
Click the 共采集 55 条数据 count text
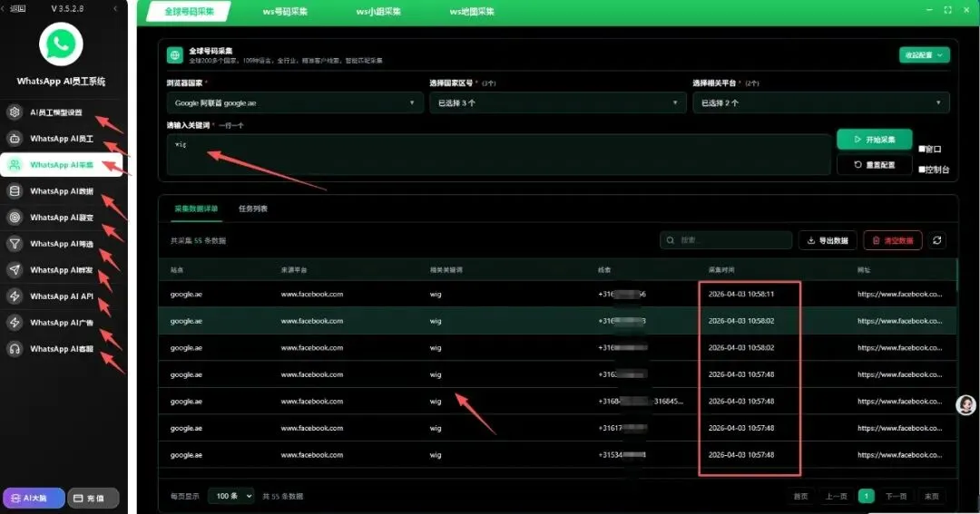198,240
